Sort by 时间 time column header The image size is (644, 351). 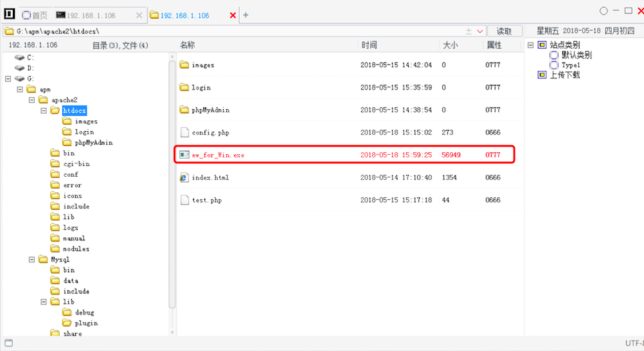pos(369,45)
